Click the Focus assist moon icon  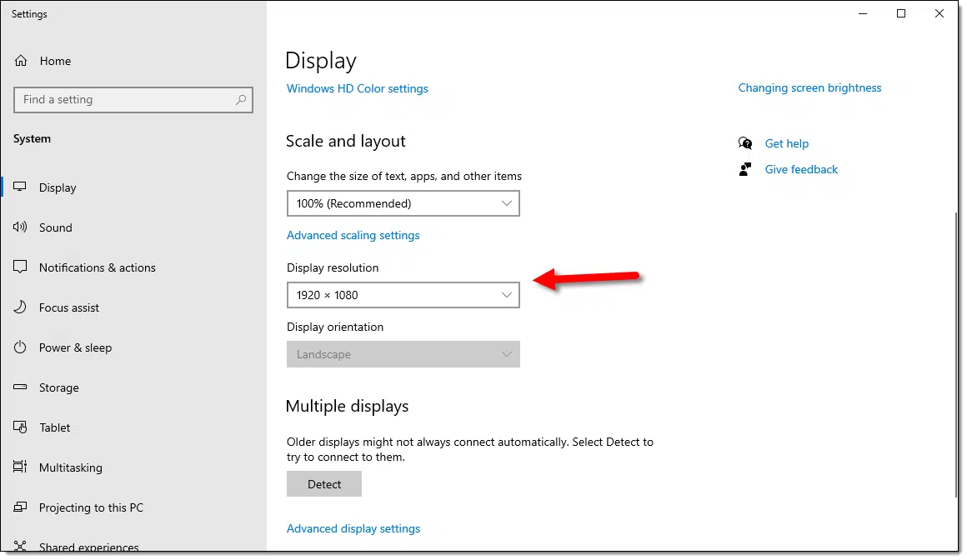(20, 307)
